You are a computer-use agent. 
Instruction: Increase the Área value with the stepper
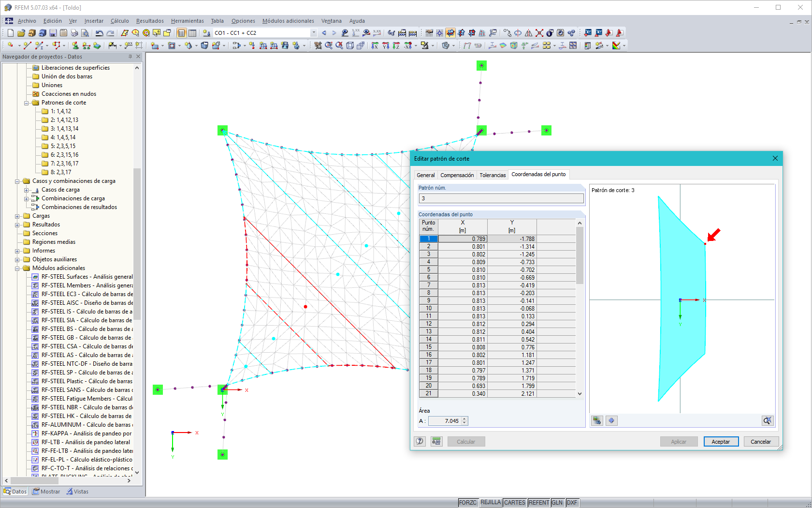tap(464, 418)
